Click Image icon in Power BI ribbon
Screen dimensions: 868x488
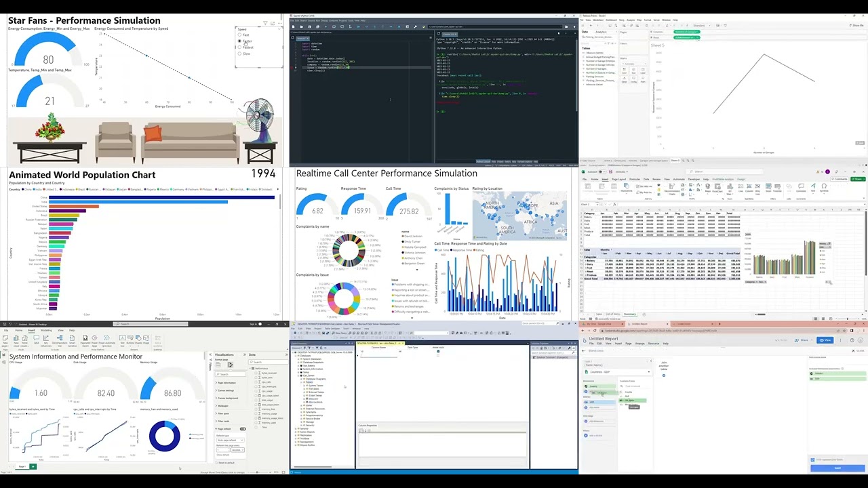pos(146,339)
